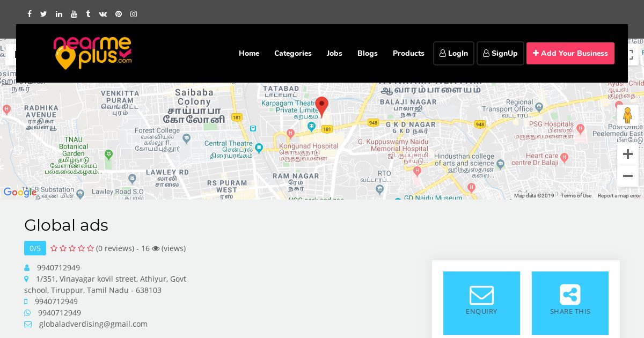Viewport: 644px width, 338px height.
Task: Click Add Your Business button
Action: click(570, 53)
